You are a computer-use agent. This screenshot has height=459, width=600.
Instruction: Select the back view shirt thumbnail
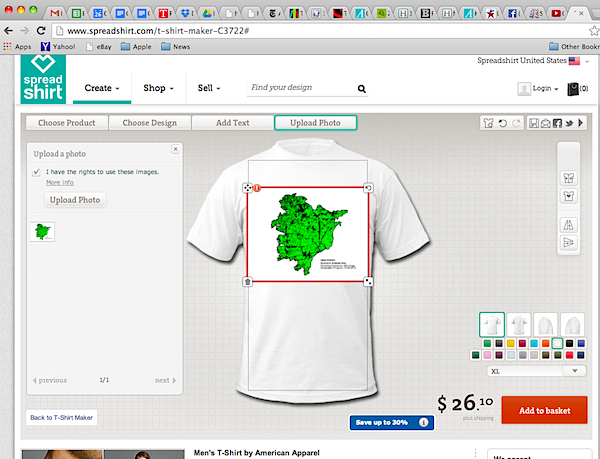[517, 324]
